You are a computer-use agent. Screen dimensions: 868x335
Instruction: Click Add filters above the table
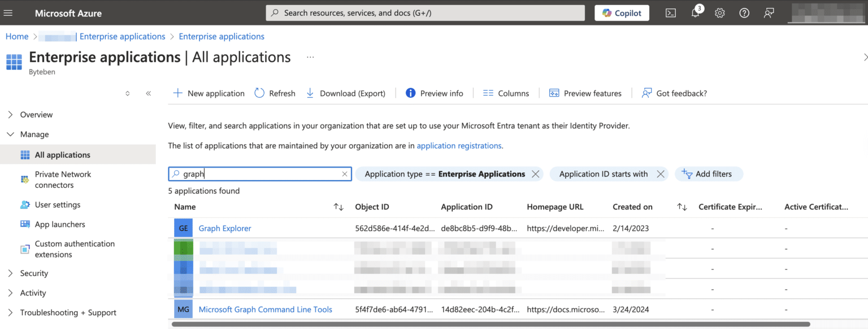[x=709, y=174]
